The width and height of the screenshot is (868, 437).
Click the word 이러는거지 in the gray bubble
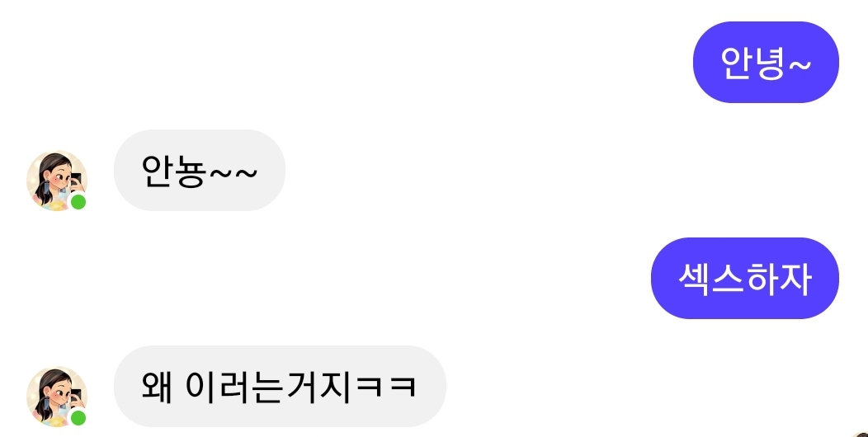(268, 386)
